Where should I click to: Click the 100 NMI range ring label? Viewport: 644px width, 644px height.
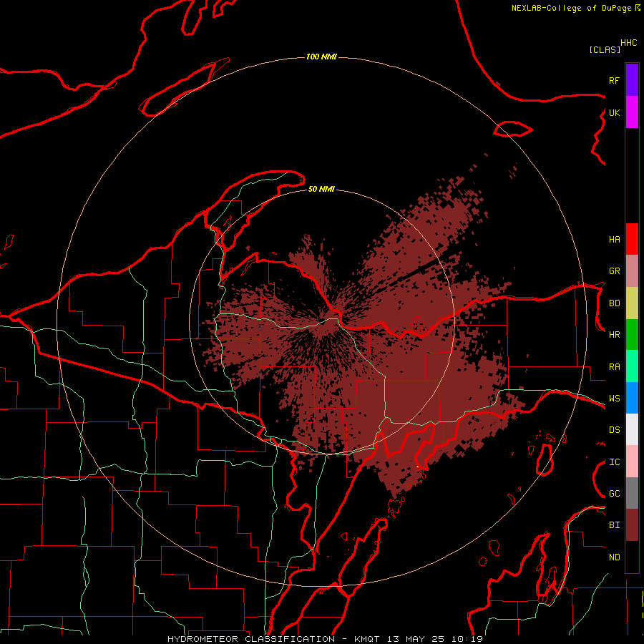coord(321,57)
